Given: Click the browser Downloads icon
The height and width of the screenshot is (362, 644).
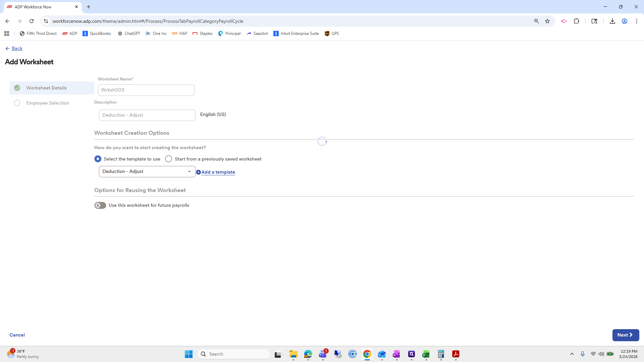Looking at the screenshot, I should [x=612, y=21].
